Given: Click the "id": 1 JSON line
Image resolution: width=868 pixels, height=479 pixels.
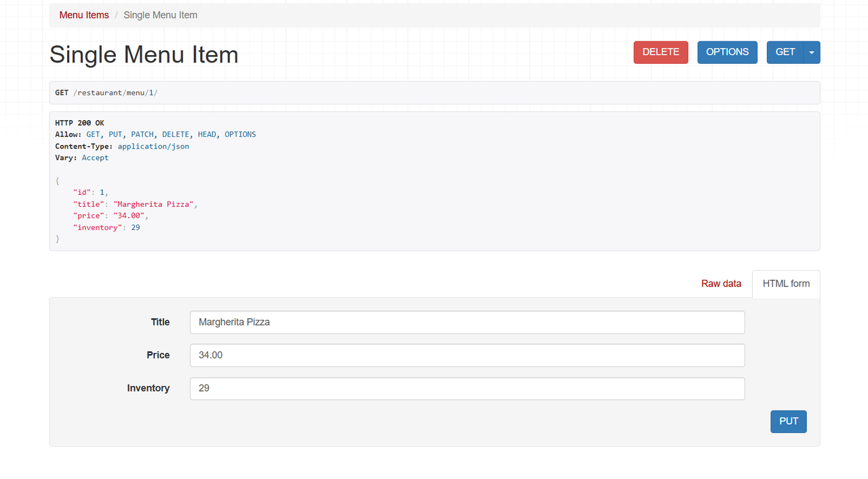Looking at the screenshot, I should point(91,192).
